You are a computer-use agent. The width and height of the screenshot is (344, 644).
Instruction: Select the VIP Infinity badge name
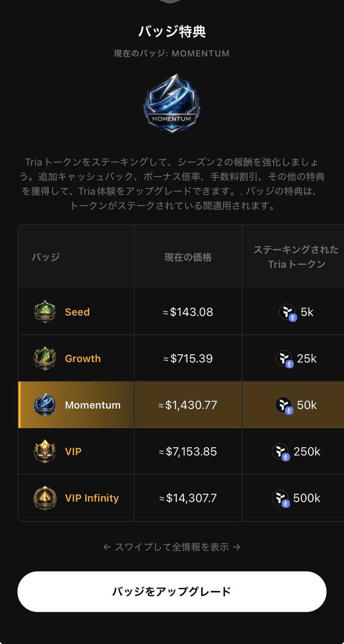[x=92, y=498]
